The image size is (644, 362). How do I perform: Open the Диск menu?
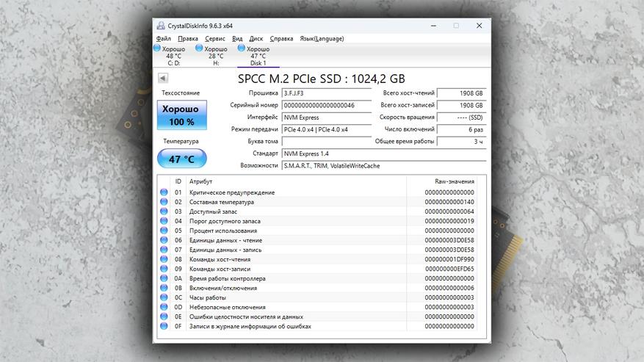(256, 39)
